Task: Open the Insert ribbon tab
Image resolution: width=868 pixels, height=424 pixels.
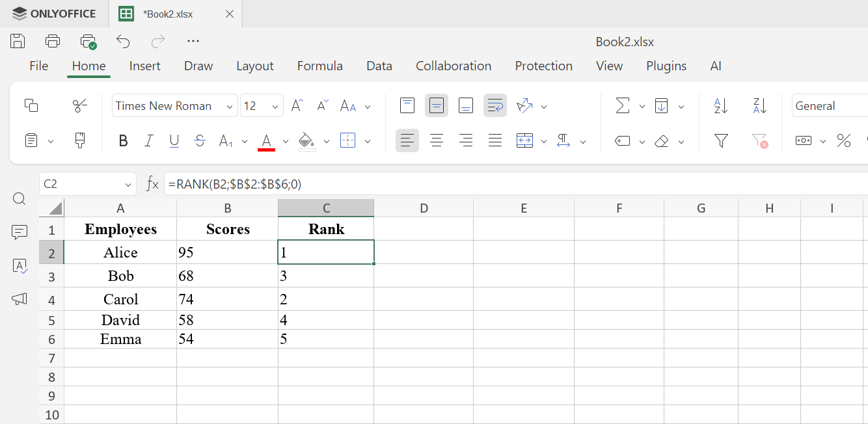Action: click(x=144, y=66)
